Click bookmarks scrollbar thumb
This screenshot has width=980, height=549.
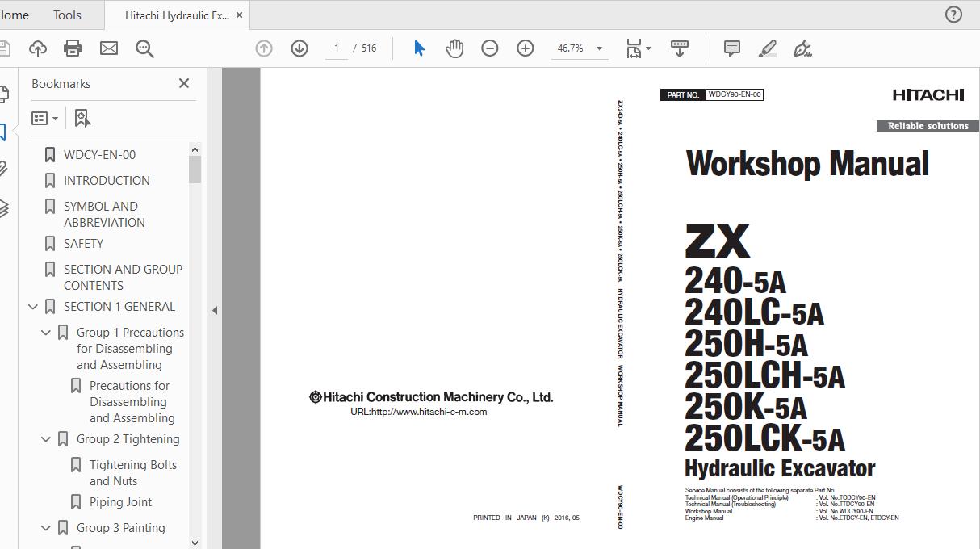coord(195,170)
